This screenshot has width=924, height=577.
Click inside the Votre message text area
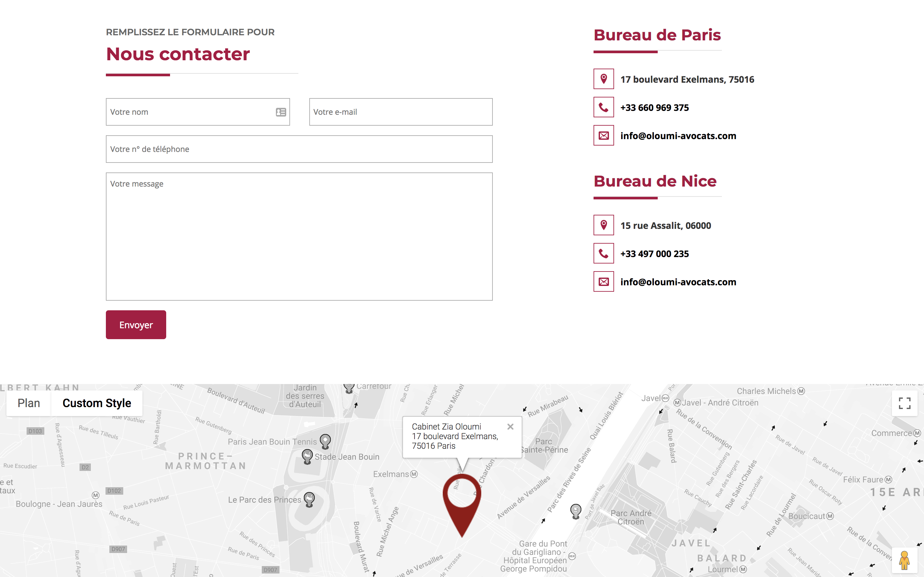pos(299,237)
